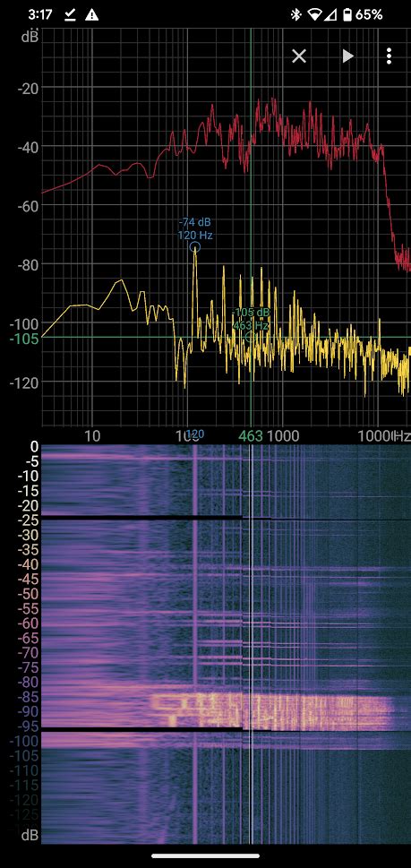Tap the -20 dB axis label
411x868 pixels.
[28, 88]
